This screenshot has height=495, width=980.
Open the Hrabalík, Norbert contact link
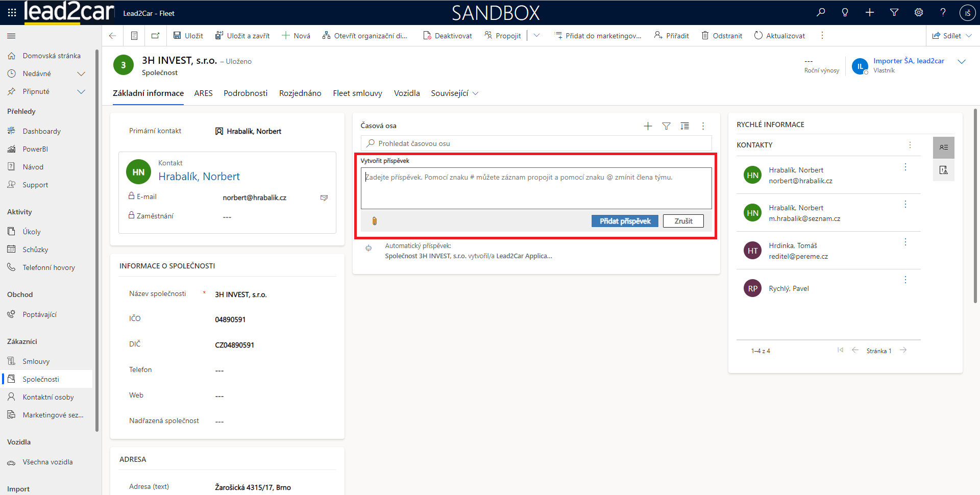pyautogui.click(x=199, y=177)
